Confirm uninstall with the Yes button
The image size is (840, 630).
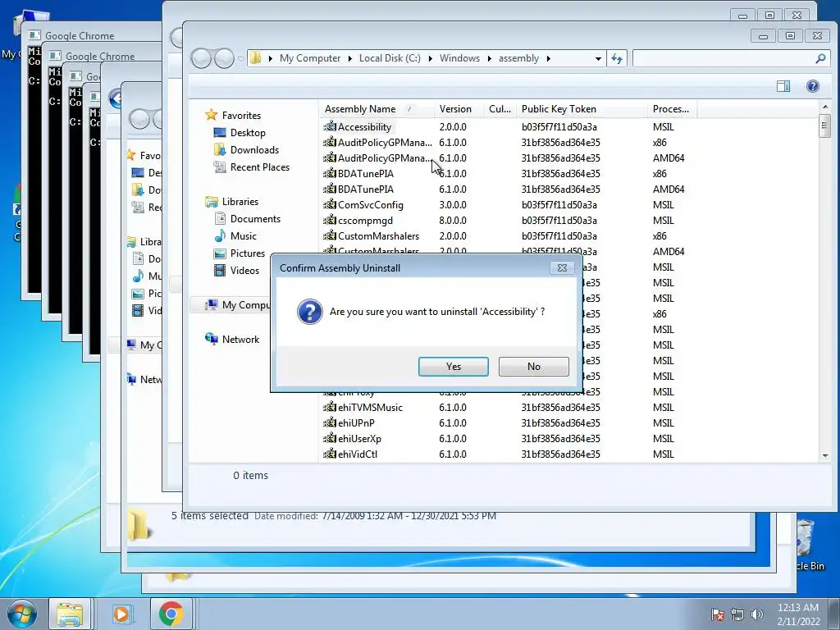453,367
